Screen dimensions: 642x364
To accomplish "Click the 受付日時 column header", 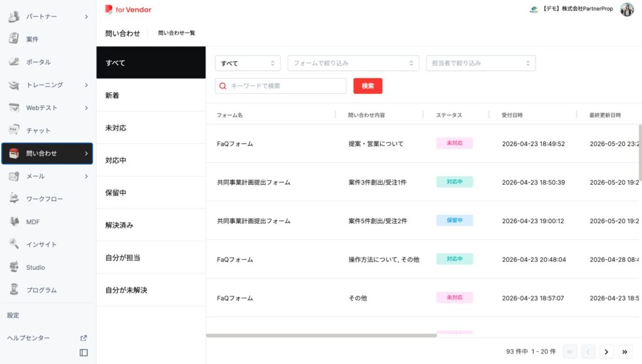I will tap(512, 115).
